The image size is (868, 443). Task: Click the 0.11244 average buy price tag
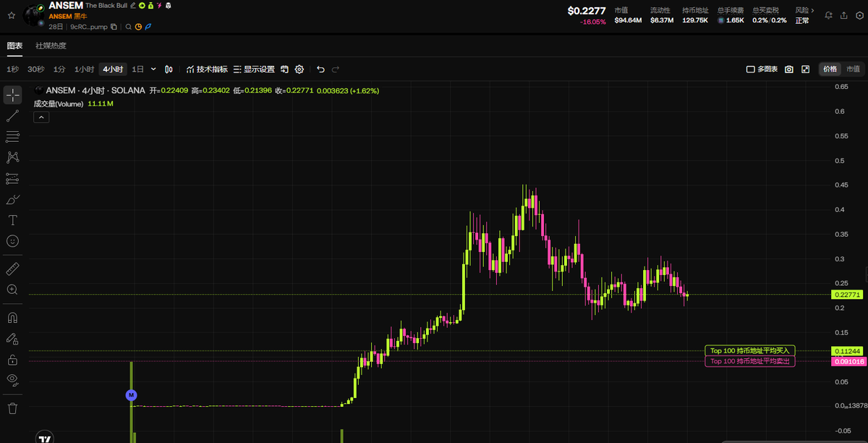tap(848, 350)
